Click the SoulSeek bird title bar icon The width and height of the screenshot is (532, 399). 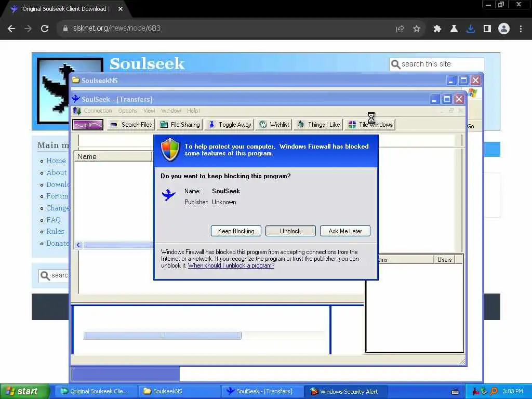tap(76, 99)
